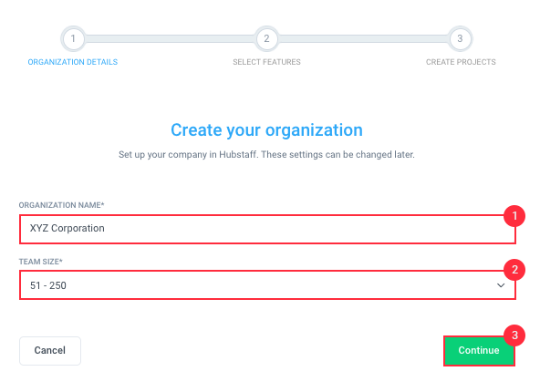Click the Continue button
This screenshot has height=392, width=540.
479,351
